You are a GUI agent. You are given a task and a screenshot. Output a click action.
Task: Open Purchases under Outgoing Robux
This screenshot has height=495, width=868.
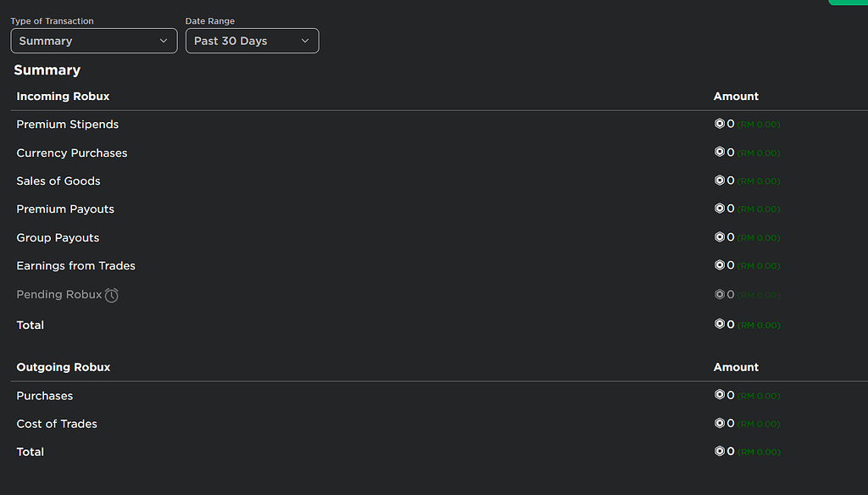click(x=45, y=396)
